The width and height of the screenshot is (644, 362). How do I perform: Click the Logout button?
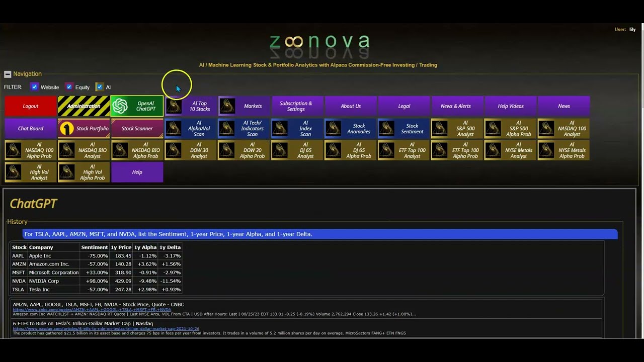click(x=31, y=106)
